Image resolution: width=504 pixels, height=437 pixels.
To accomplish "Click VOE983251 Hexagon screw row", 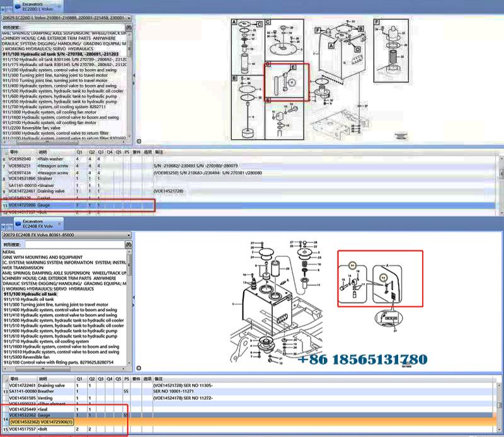I will coord(249,166).
